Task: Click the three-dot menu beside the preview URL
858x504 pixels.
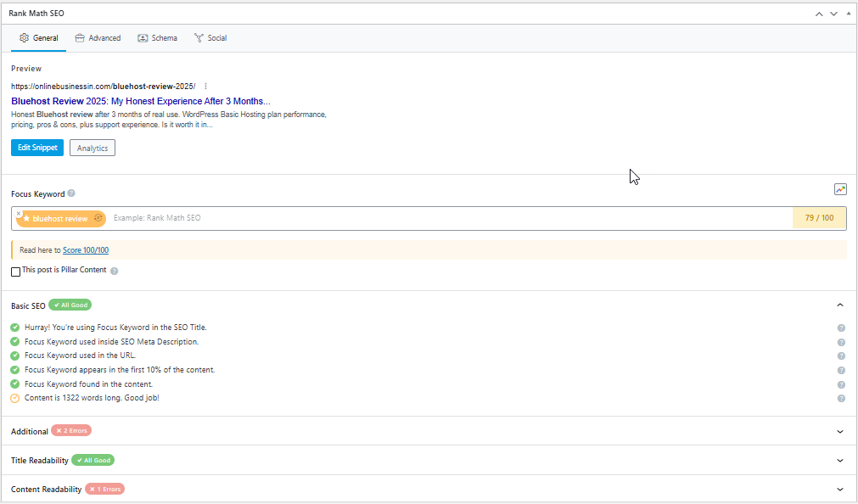Action: click(x=205, y=87)
